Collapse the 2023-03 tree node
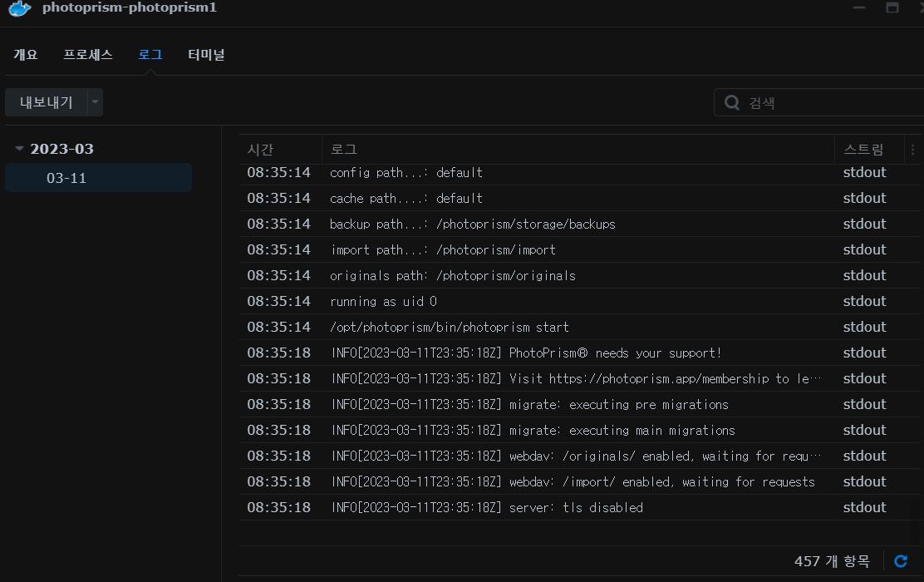The height and width of the screenshot is (582, 924). (19, 149)
